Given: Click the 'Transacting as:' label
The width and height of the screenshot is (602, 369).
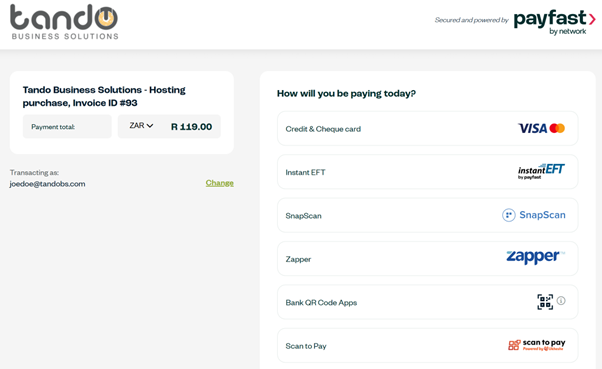Looking at the screenshot, I should pos(34,172).
